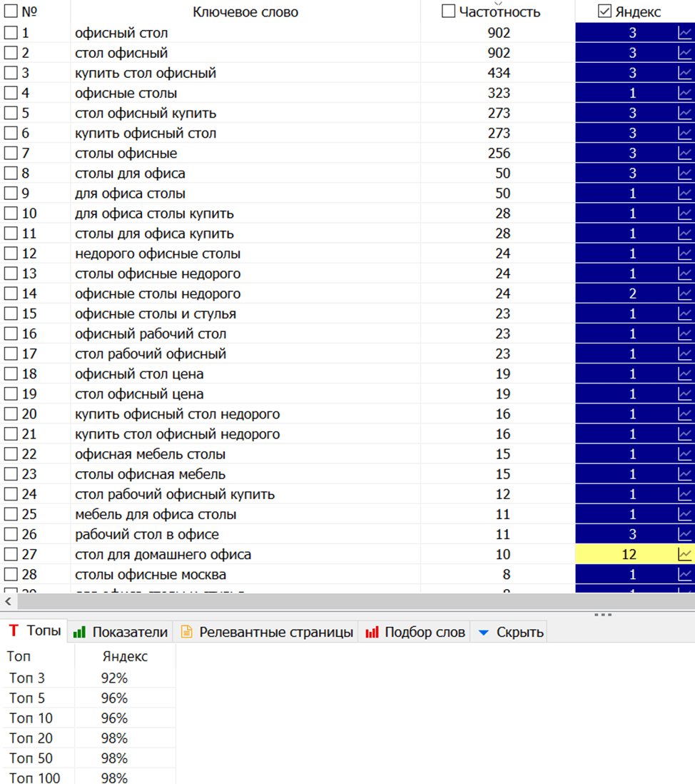Screen dimensions: 695x784
Task: Open chart icon for 'офисные столы недорого'
Action: pyautogui.click(x=684, y=293)
